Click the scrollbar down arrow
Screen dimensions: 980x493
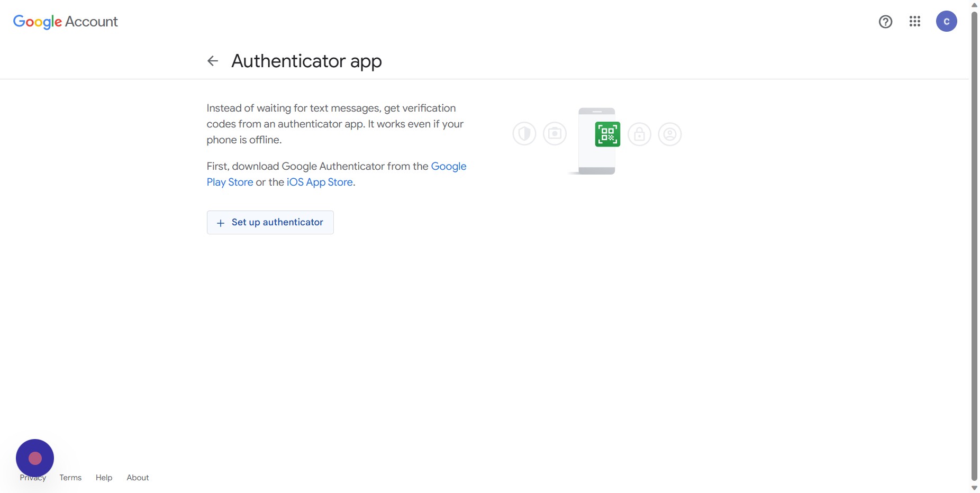coord(974,488)
